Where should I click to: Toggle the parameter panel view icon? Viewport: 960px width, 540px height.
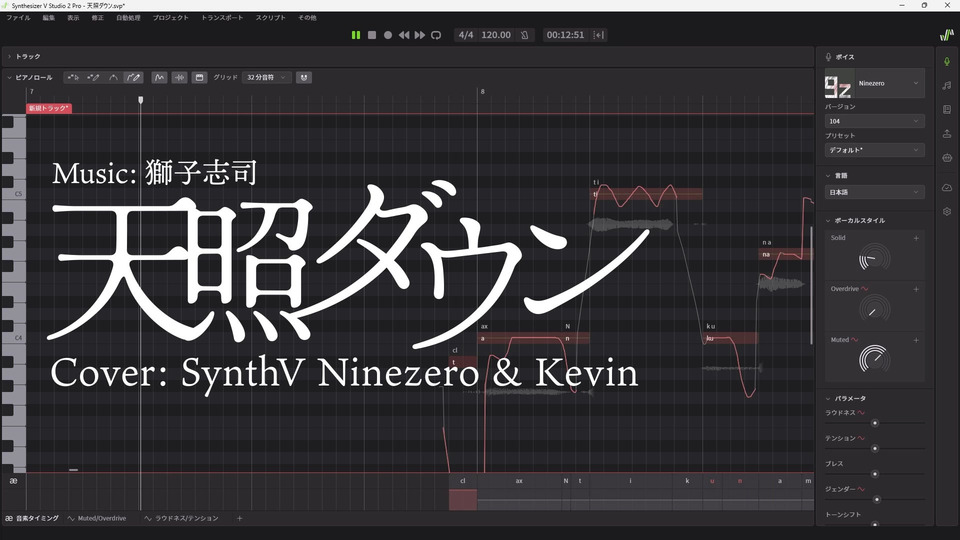199,78
